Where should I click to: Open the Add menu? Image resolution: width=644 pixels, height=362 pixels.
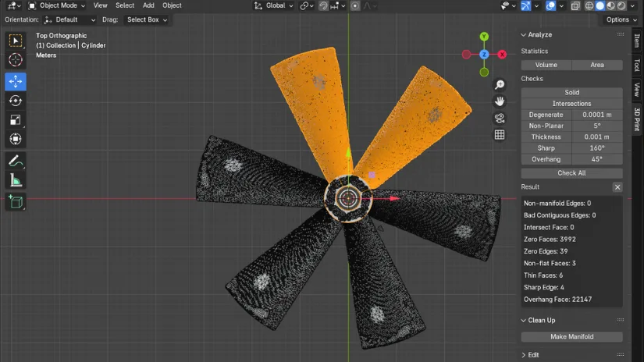coord(148,5)
